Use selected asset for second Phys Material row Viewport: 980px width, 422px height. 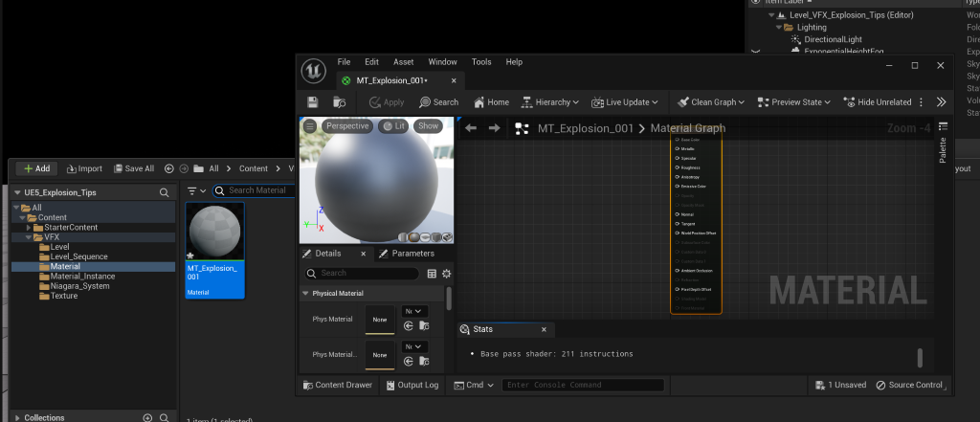(x=409, y=361)
